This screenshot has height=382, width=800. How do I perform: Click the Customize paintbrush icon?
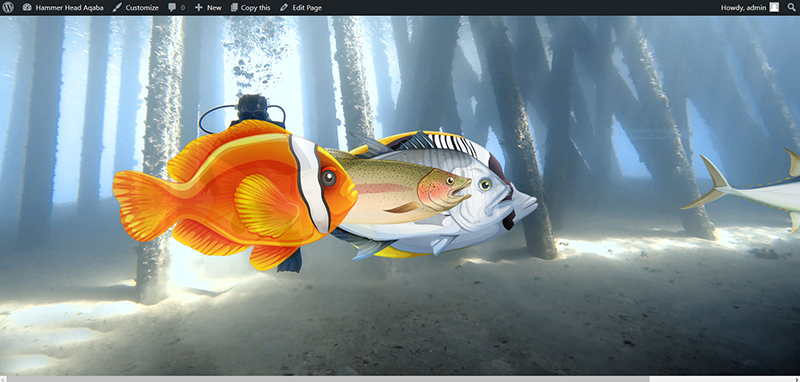pyautogui.click(x=117, y=8)
